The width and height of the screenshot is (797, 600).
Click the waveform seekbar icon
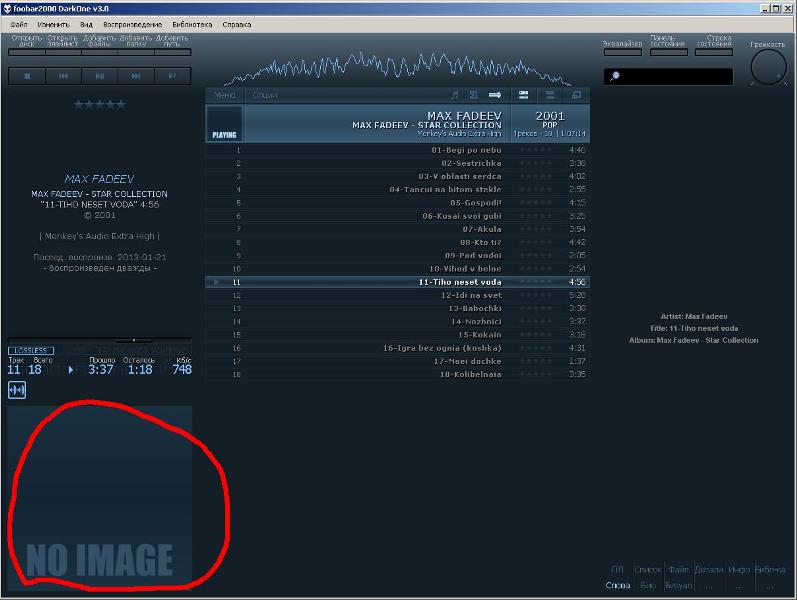pos(17,390)
